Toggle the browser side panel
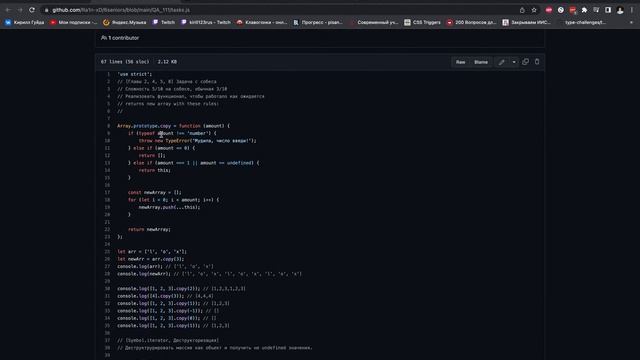The image size is (640, 360). click(608, 10)
